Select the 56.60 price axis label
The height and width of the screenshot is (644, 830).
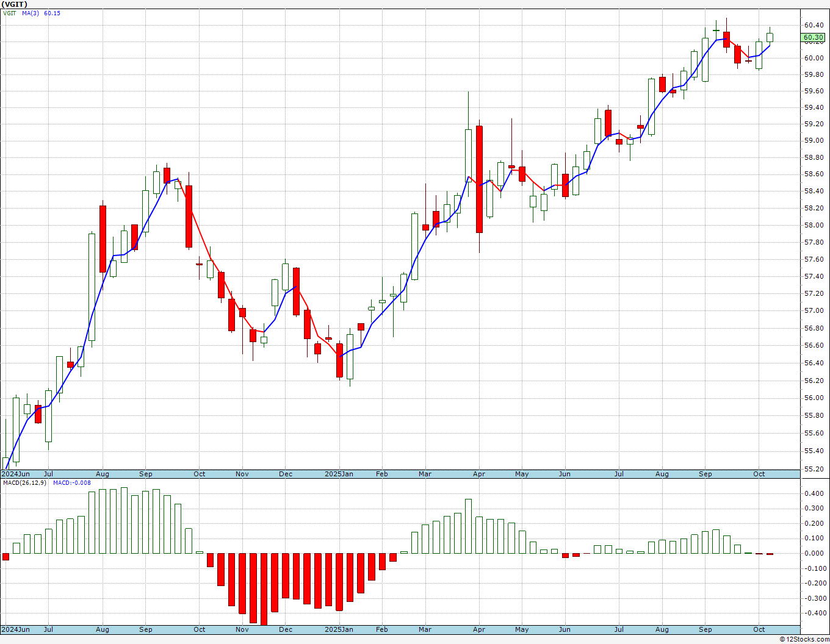(814, 346)
